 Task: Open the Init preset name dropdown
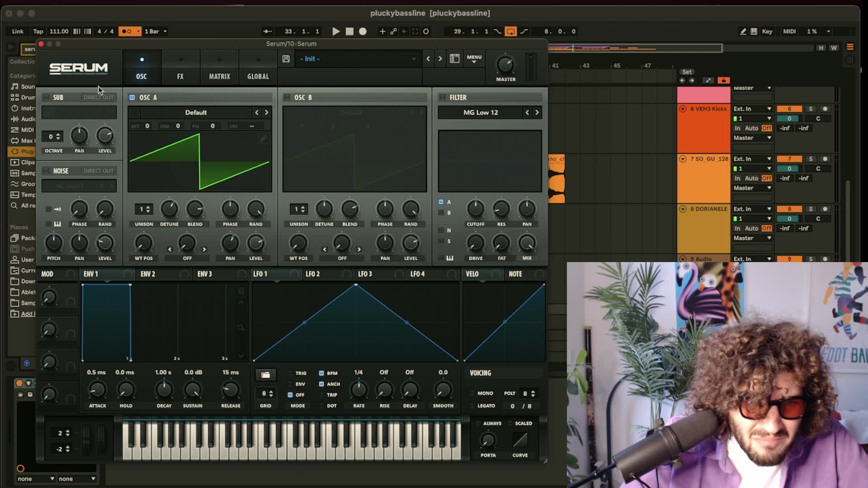pos(357,59)
